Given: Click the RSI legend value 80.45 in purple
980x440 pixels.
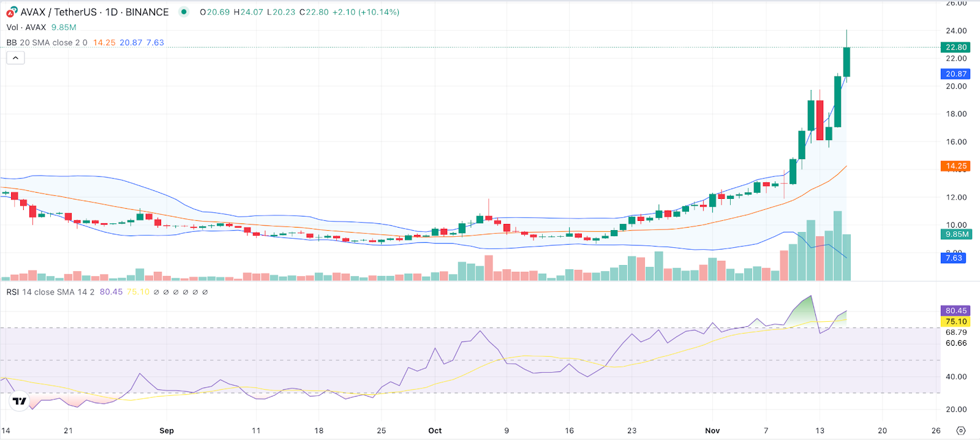Looking at the screenshot, I should coord(111,292).
